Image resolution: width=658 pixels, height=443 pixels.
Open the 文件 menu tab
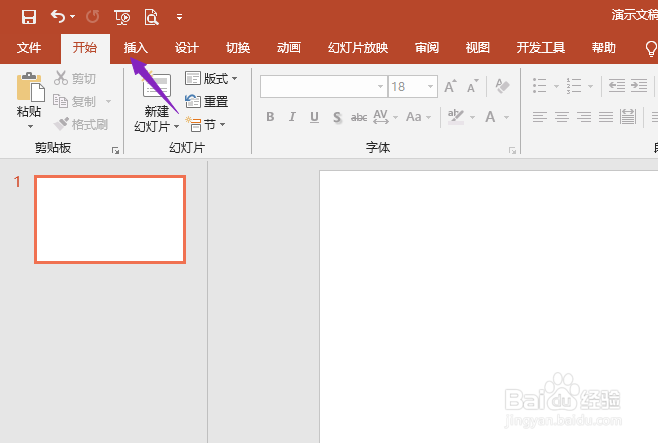pyautogui.click(x=29, y=48)
